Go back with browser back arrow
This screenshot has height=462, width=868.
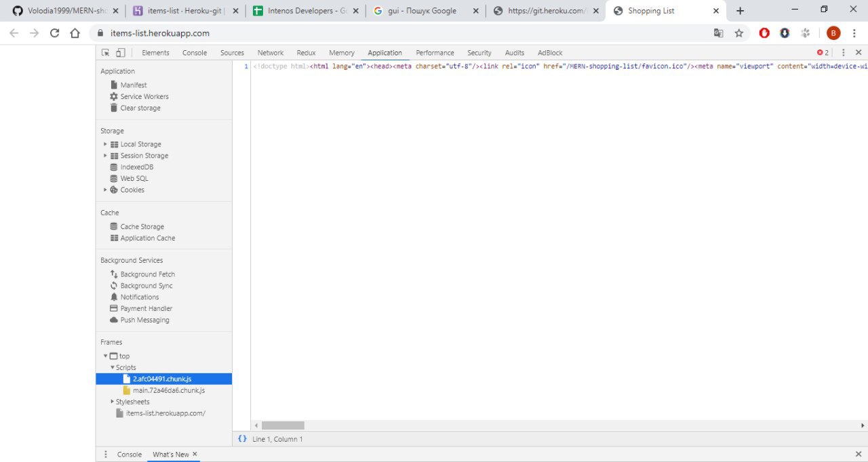point(15,33)
